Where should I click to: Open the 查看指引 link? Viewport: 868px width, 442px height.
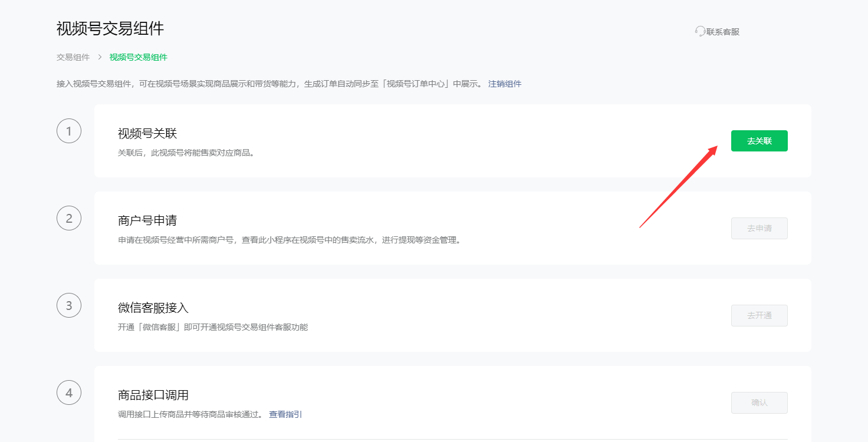285,414
